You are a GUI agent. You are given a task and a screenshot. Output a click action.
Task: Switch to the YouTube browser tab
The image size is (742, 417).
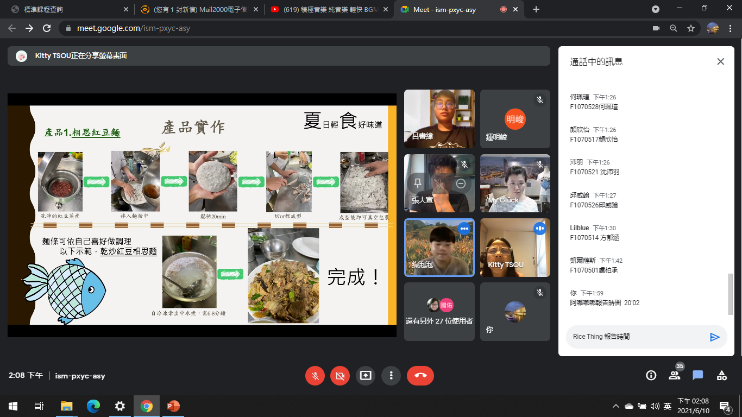[327, 9]
